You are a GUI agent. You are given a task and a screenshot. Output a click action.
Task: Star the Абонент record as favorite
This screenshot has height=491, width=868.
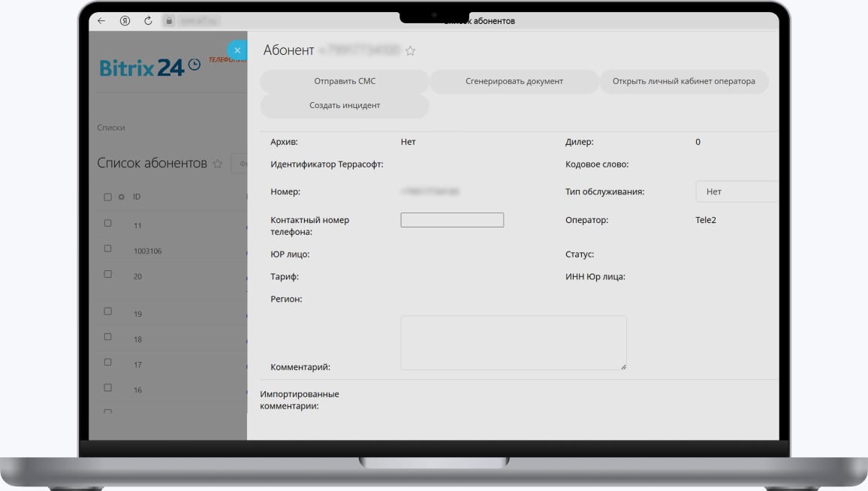pos(410,51)
